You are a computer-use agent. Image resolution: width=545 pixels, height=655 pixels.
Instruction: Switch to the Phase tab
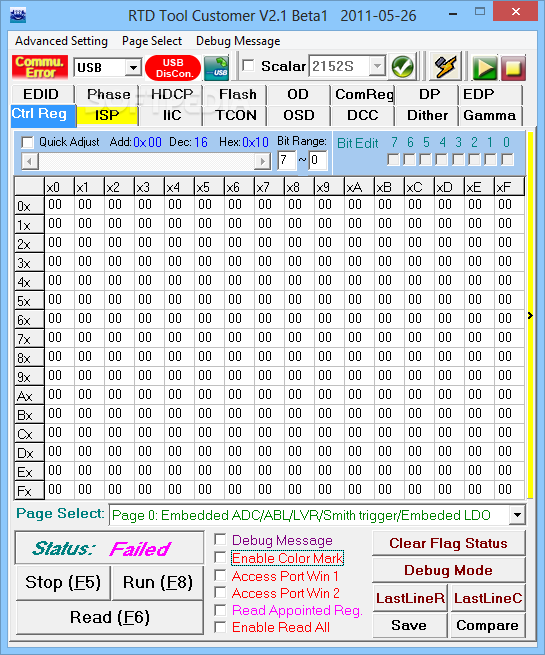(109, 94)
